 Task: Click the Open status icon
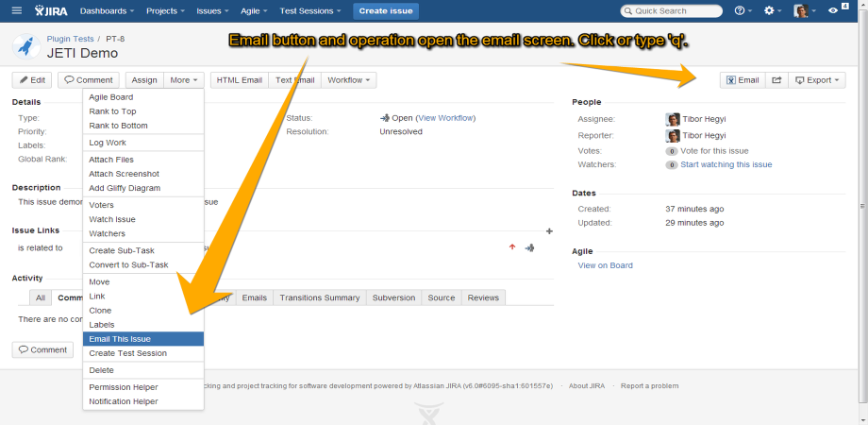pyautogui.click(x=385, y=118)
